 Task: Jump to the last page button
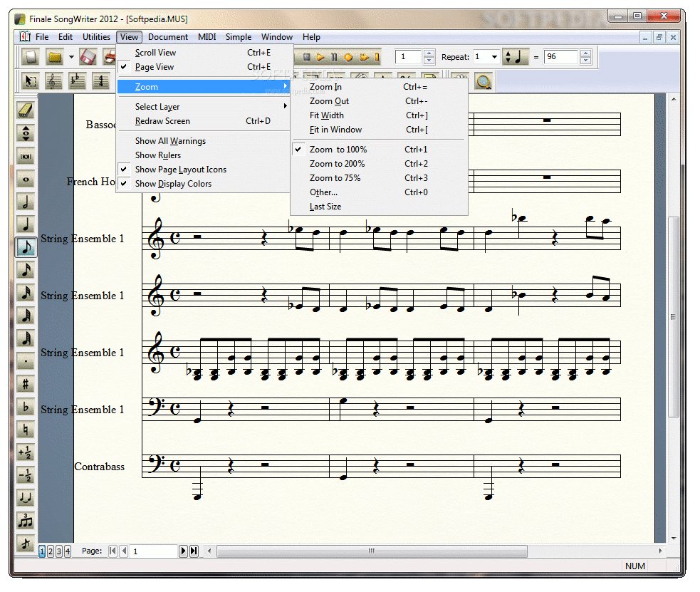[194, 551]
